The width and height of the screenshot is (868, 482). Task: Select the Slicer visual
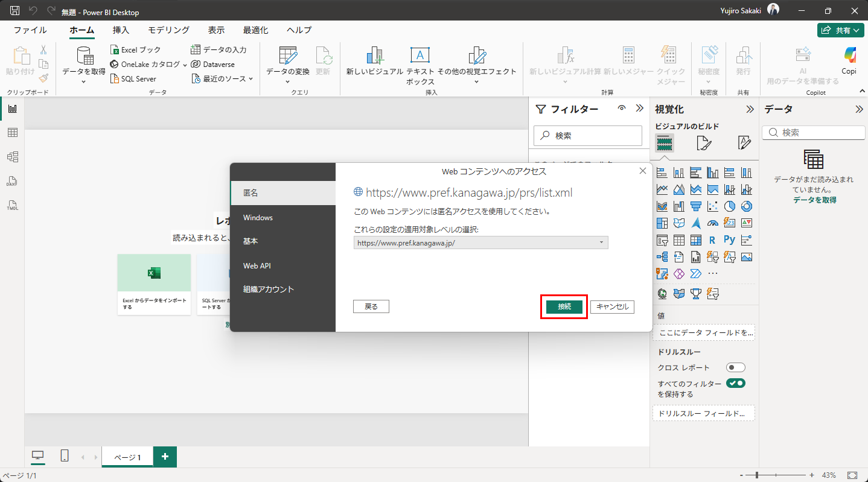pyautogui.click(x=662, y=240)
